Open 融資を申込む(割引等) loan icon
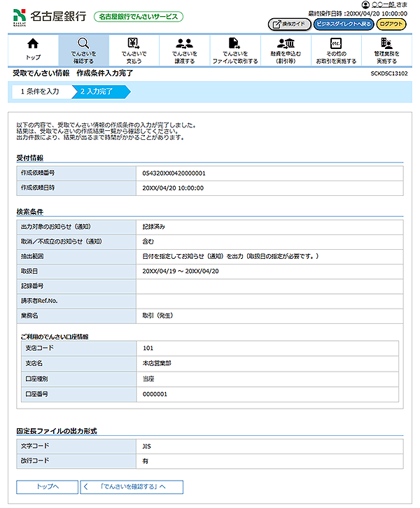 (285, 43)
